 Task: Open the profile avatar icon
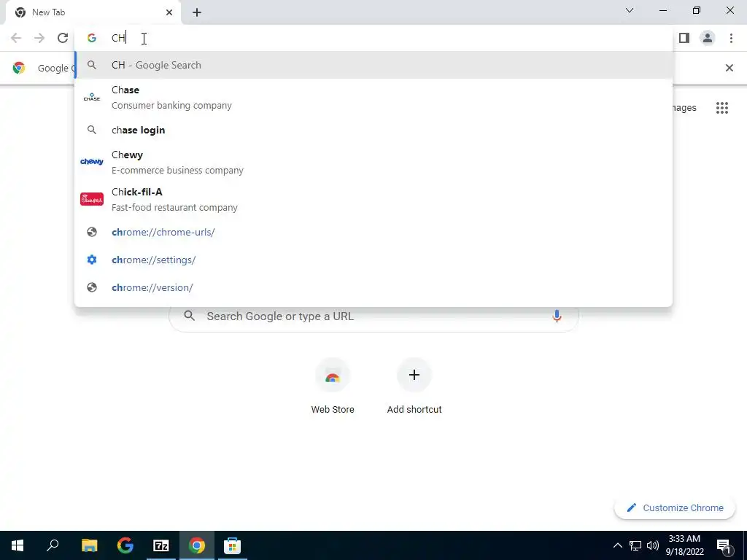[x=708, y=38]
